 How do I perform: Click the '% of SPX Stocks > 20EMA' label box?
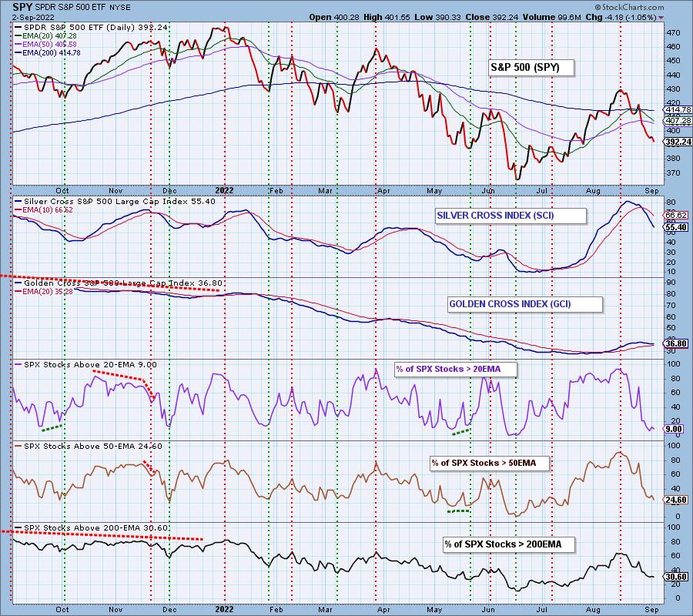click(x=456, y=369)
